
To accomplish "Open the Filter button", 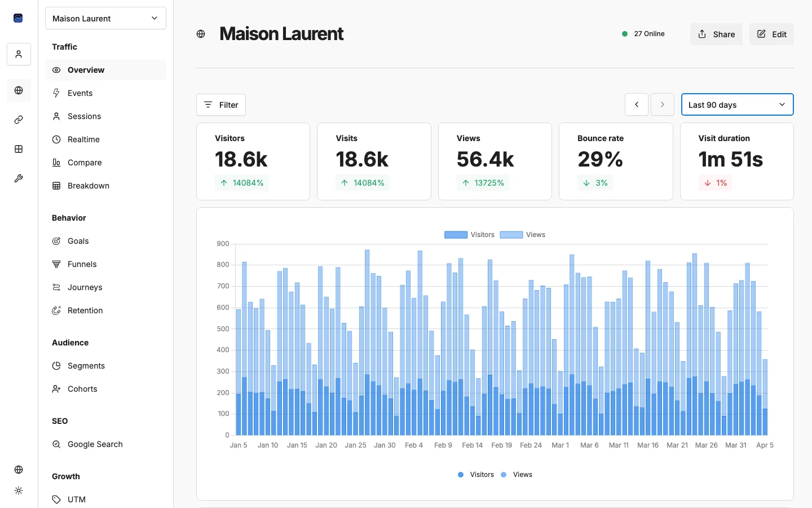I will pos(221,104).
